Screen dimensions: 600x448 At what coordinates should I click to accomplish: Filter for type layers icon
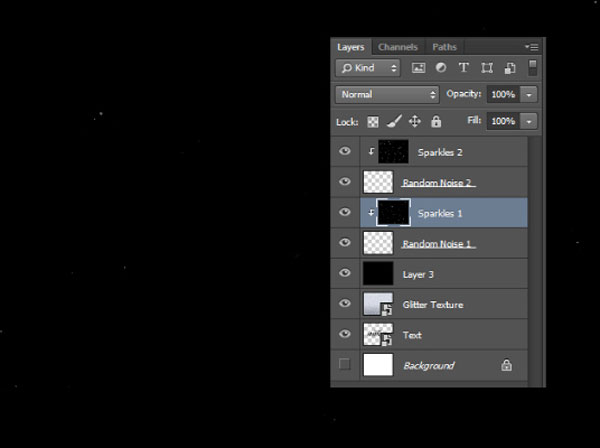[x=463, y=68]
